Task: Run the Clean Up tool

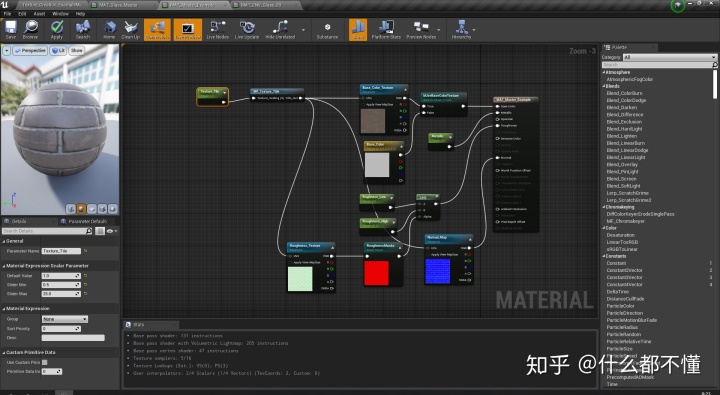Action: pyautogui.click(x=130, y=29)
